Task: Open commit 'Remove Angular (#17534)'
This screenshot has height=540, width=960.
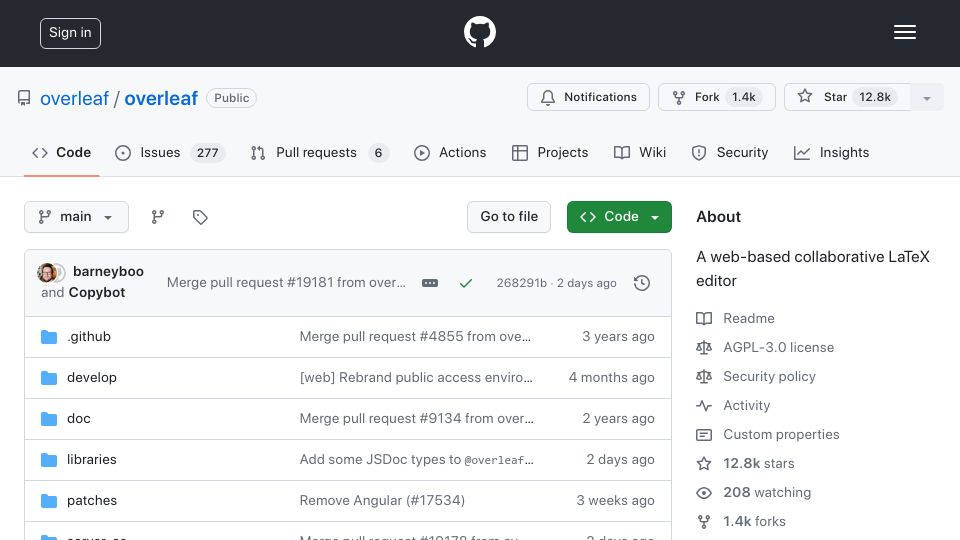Action: point(382,500)
